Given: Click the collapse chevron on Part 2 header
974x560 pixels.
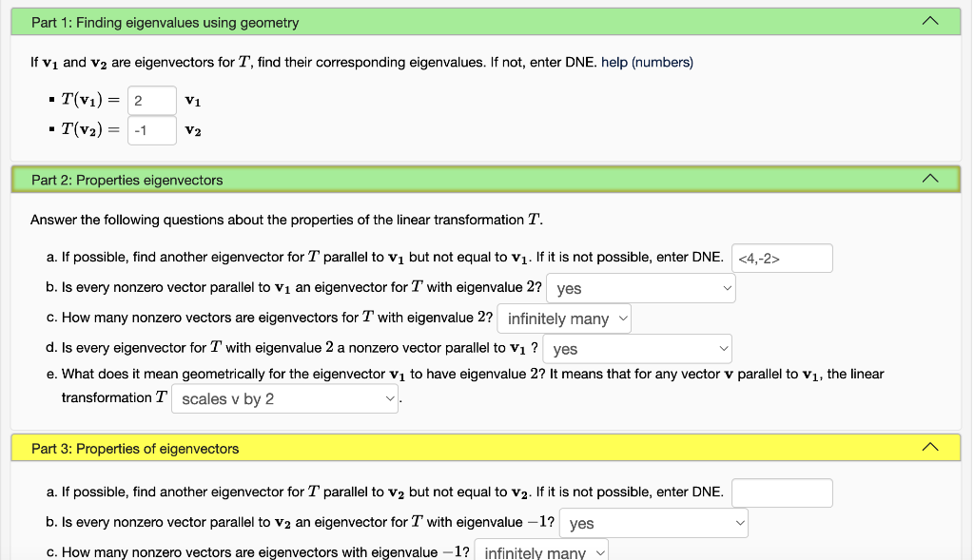Looking at the screenshot, I should coord(930,179).
